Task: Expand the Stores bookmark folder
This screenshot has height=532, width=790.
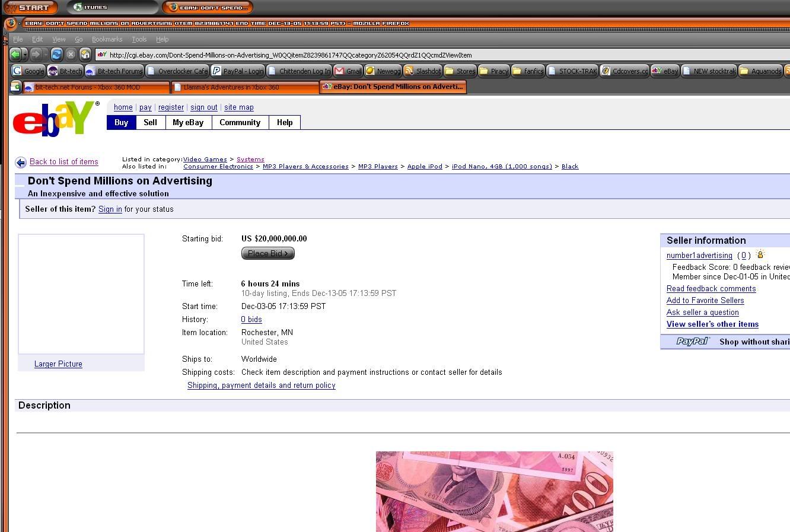Action: pyautogui.click(x=460, y=71)
